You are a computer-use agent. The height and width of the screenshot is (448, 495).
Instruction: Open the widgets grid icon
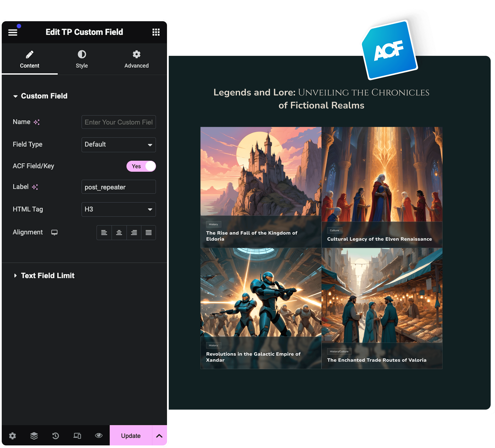click(156, 32)
